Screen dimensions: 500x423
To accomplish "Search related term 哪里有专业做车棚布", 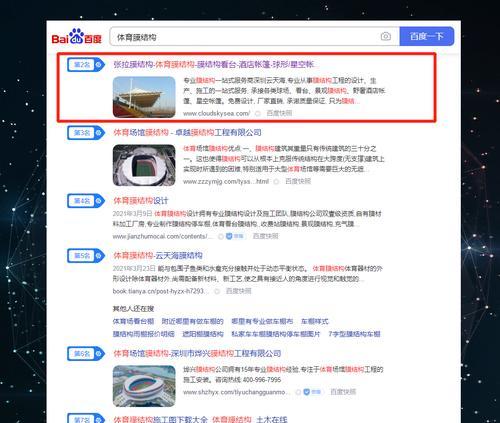I will (x=262, y=321).
